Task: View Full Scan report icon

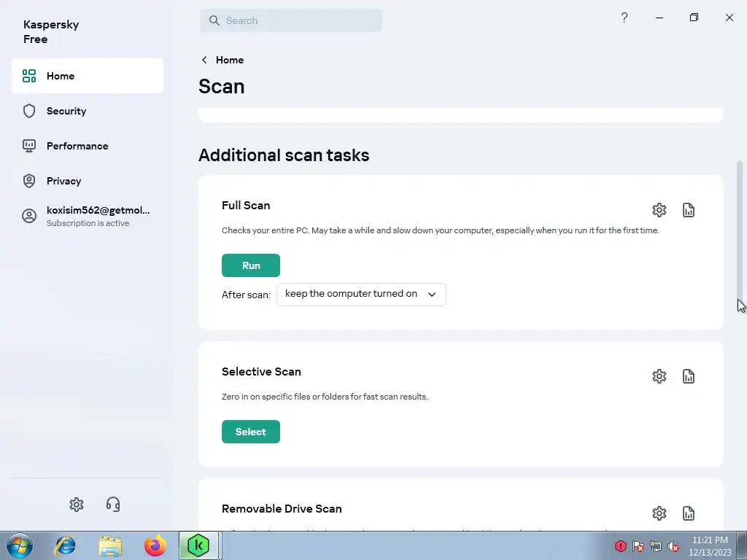Action: (689, 210)
